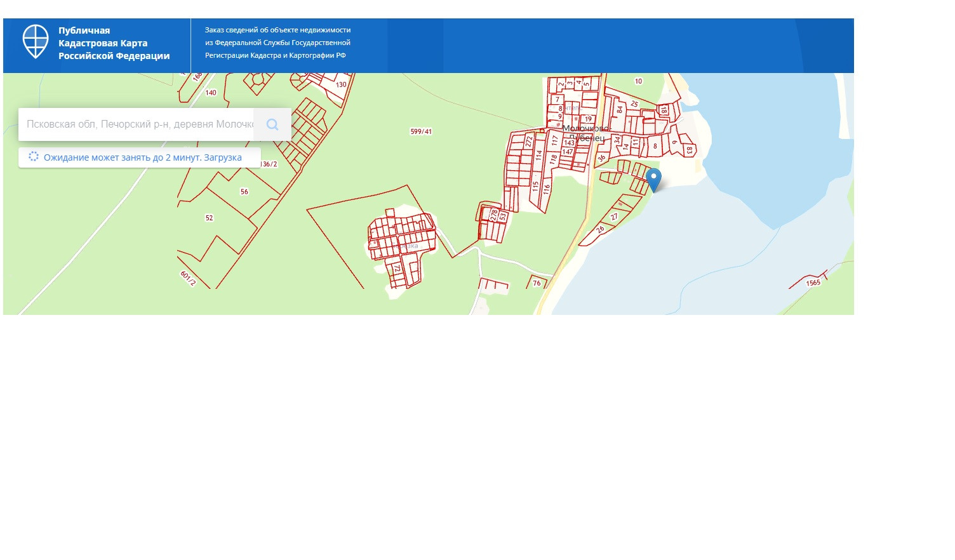Image resolution: width=955 pixels, height=560 pixels.
Task: Select parcel labeled 130
Action: pyautogui.click(x=341, y=84)
